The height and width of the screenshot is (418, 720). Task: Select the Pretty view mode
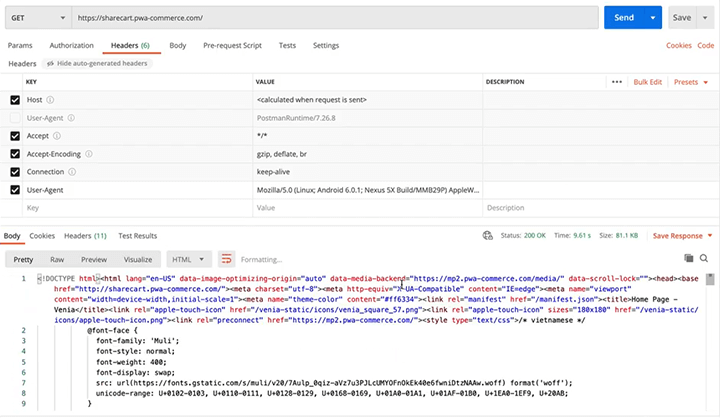[x=23, y=260]
